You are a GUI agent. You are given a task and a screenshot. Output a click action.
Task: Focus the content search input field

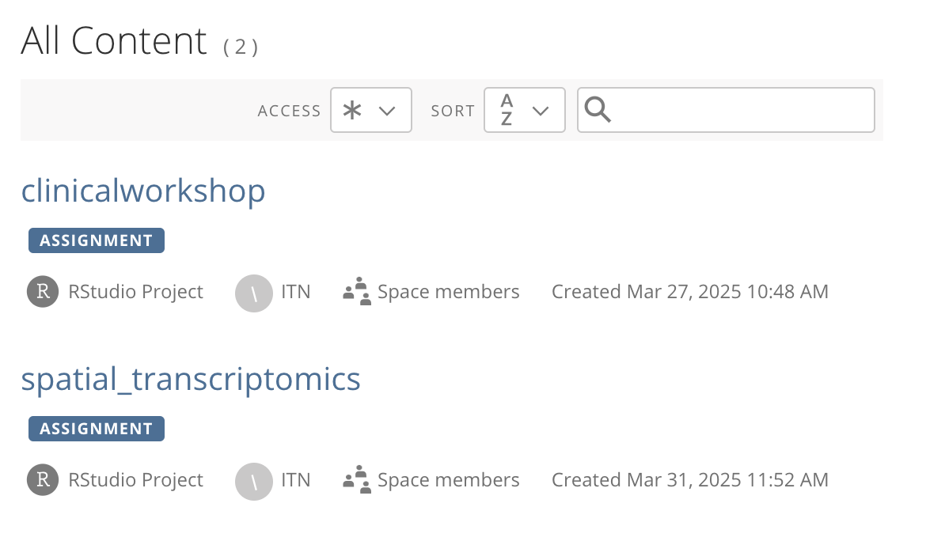pos(726,111)
